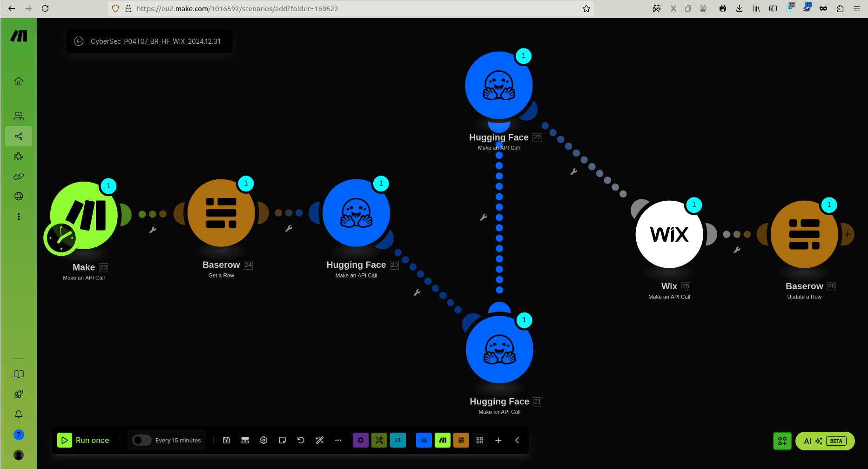Select the Make module 23
The height and width of the screenshot is (469, 868).
click(x=84, y=216)
